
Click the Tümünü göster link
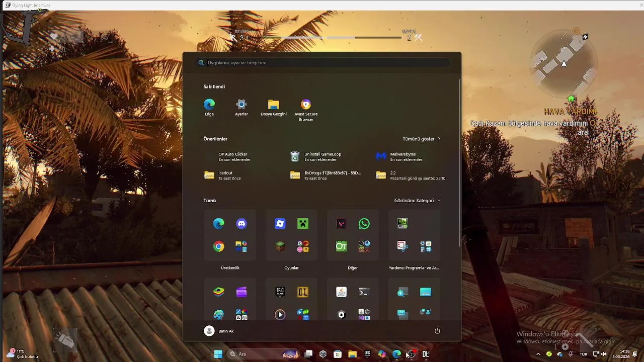click(422, 139)
